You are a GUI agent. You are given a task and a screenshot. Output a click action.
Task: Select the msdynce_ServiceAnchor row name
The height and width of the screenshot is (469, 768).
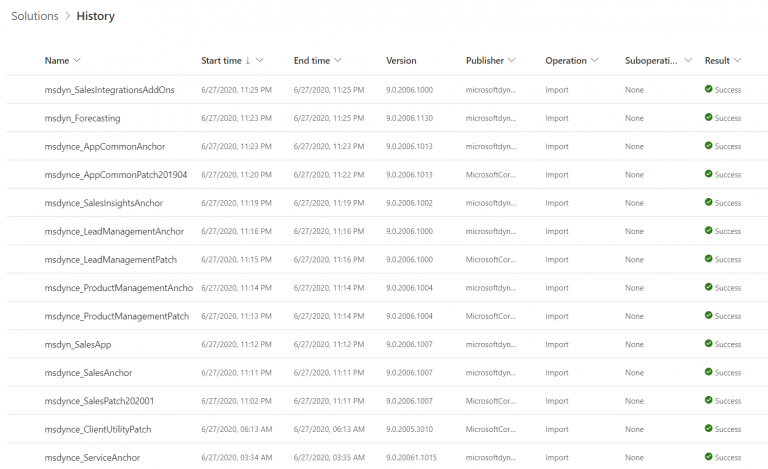[x=92, y=458]
